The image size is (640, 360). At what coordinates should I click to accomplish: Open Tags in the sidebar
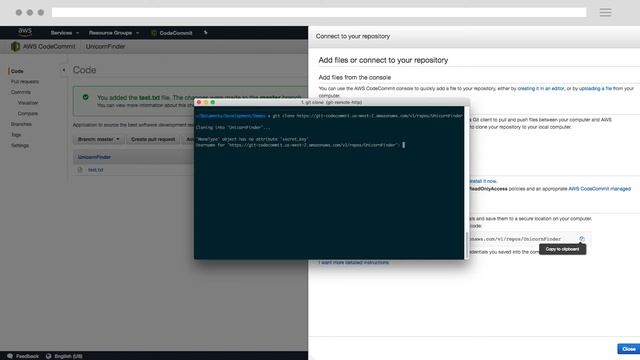pos(16,135)
